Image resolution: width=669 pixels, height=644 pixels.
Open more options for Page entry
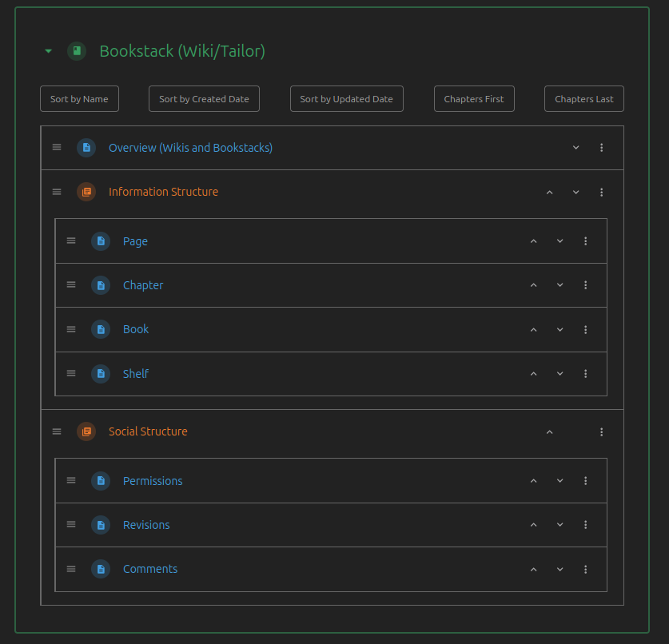tap(585, 241)
